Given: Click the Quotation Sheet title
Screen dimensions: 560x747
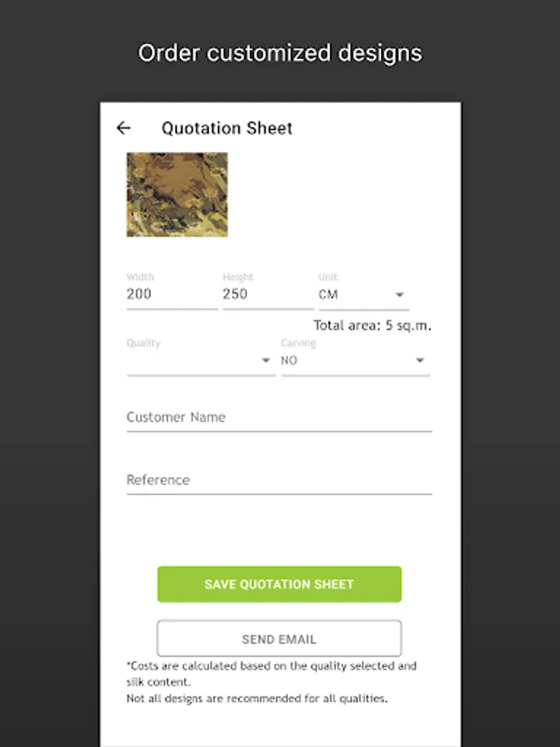Looking at the screenshot, I should (226, 128).
